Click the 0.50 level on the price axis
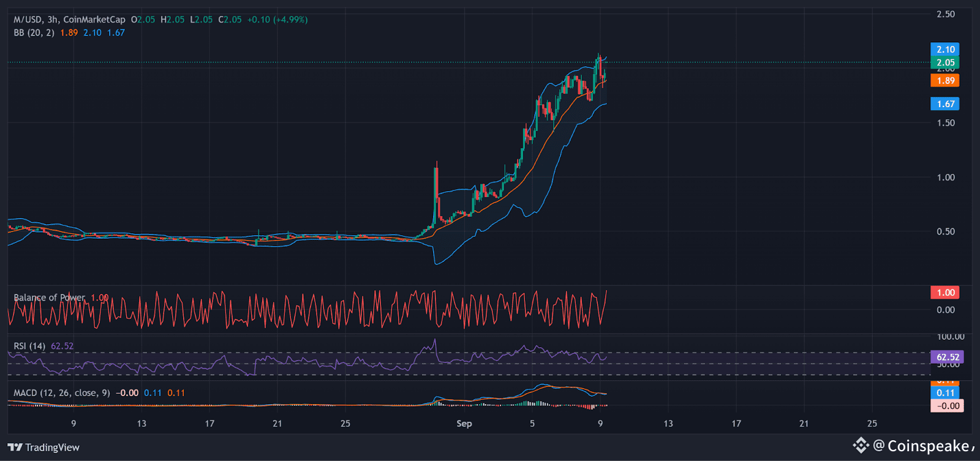 click(x=945, y=231)
